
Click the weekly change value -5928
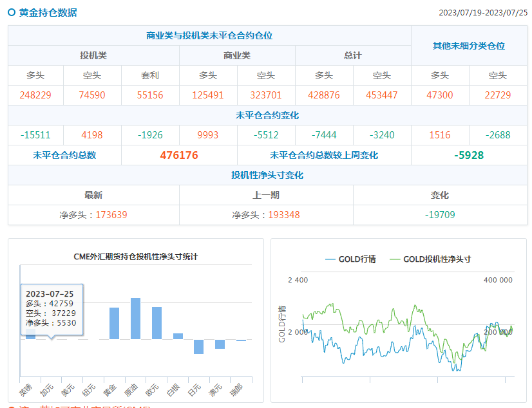click(468, 155)
